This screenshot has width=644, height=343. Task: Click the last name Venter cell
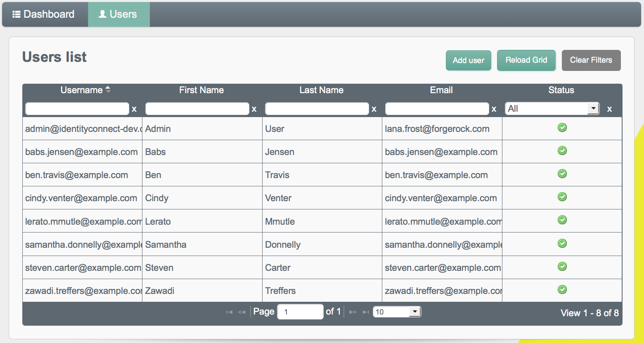click(322, 198)
